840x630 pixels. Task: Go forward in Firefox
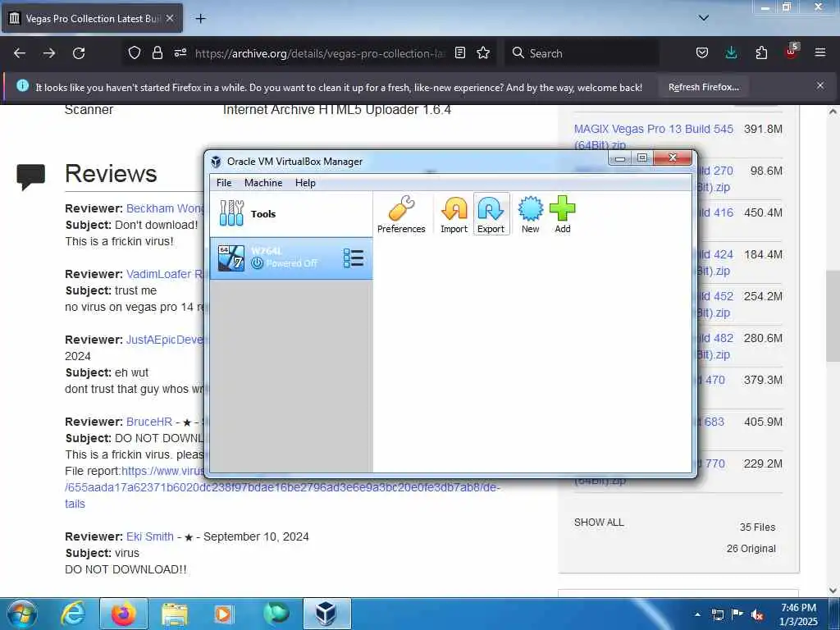[x=49, y=53]
